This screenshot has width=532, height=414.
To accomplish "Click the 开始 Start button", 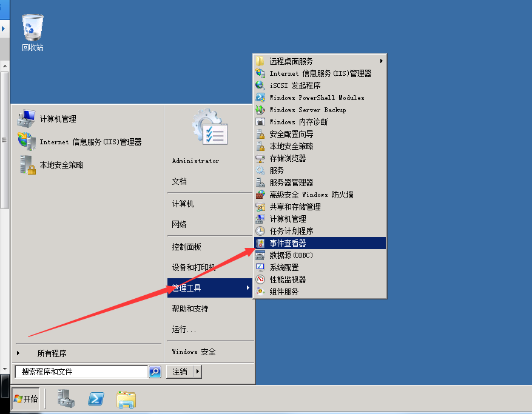I will pos(25,399).
